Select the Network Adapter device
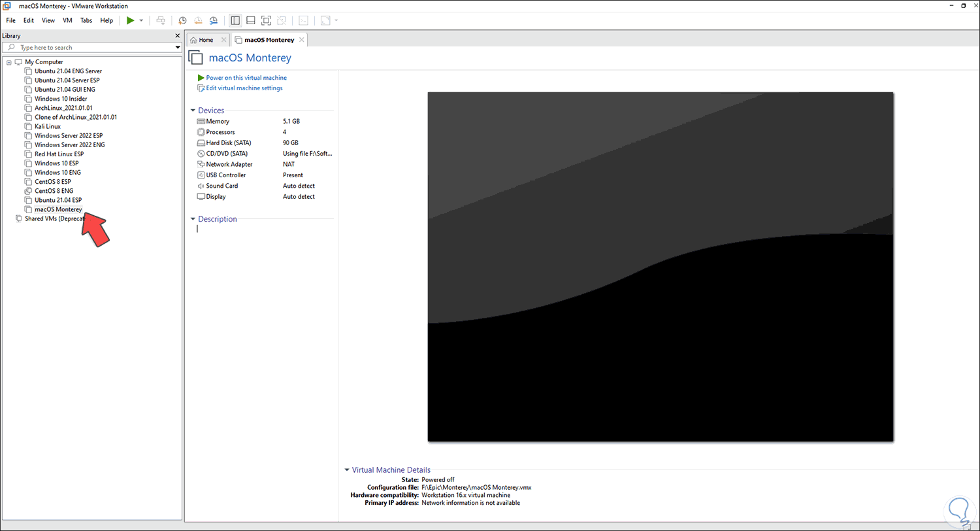 click(x=229, y=164)
